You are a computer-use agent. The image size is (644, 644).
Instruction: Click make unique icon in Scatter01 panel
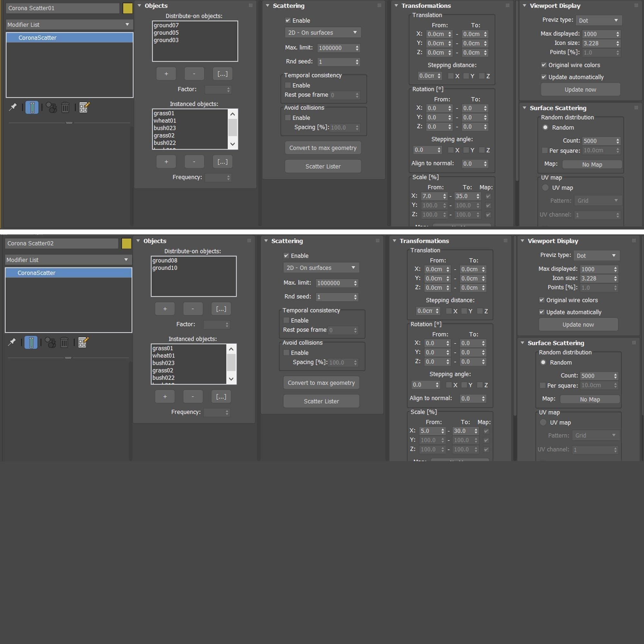tap(51, 107)
